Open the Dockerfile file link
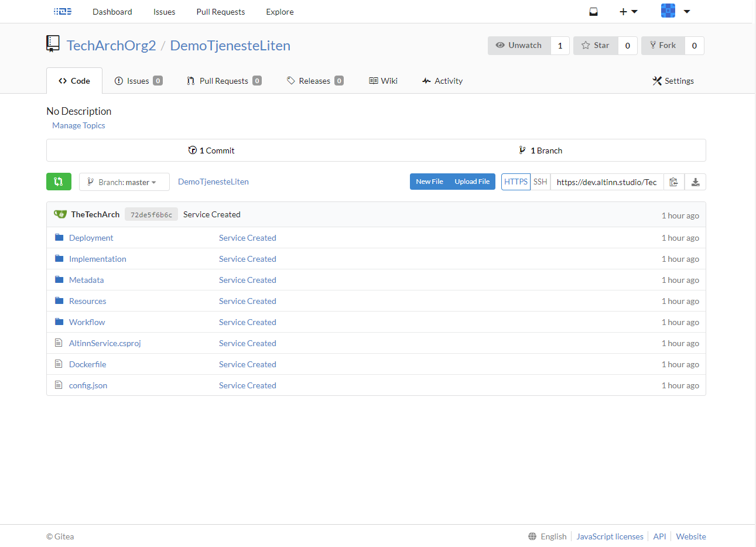 pyautogui.click(x=88, y=364)
